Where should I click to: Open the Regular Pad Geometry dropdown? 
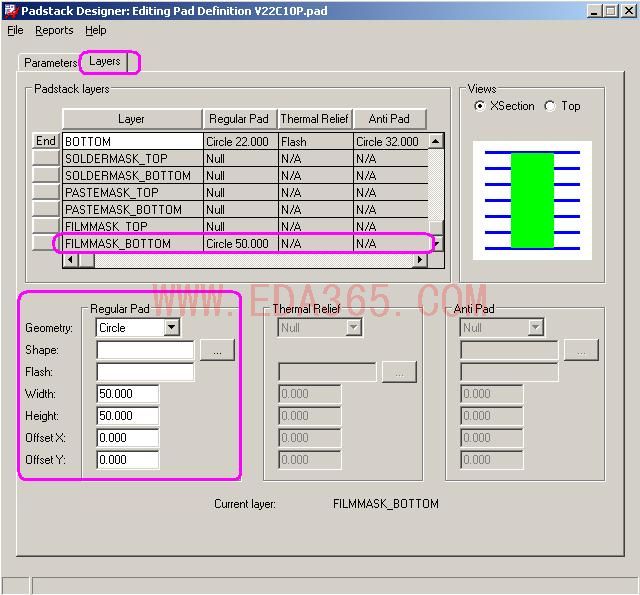pyautogui.click(x=172, y=327)
